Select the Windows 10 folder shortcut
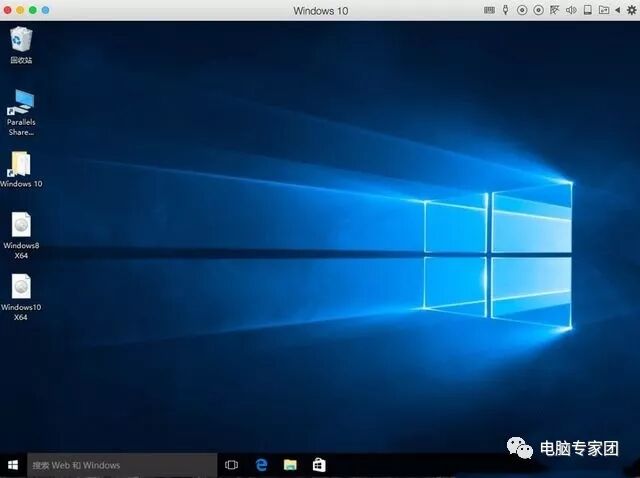 21,170
